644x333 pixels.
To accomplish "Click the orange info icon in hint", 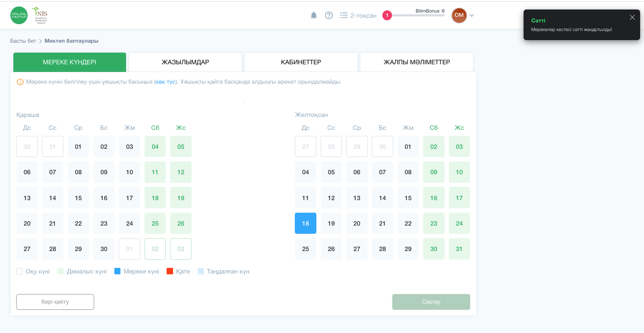I will click(20, 82).
